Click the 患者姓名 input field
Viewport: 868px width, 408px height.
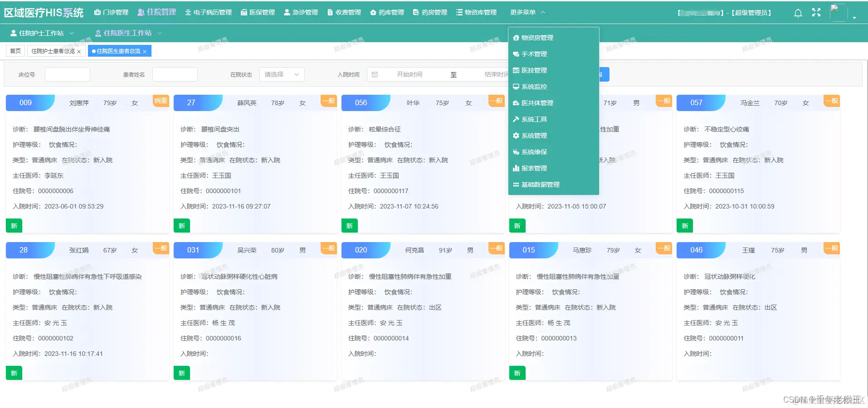pos(175,74)
